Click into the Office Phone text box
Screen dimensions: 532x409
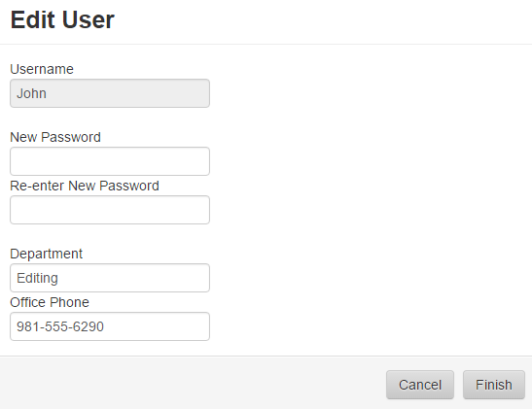coord(110,326)
